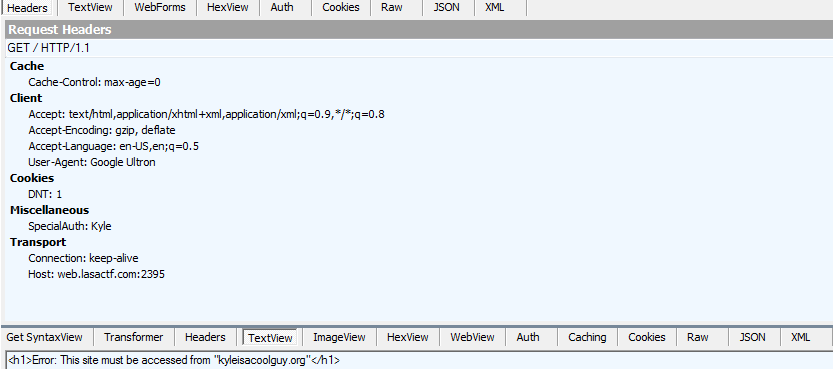Switch to request Raw tab

click(392, 7)
